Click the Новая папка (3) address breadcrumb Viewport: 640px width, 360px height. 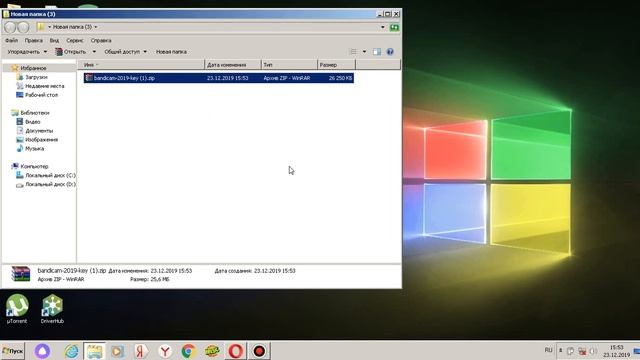(x=72, y=27)
